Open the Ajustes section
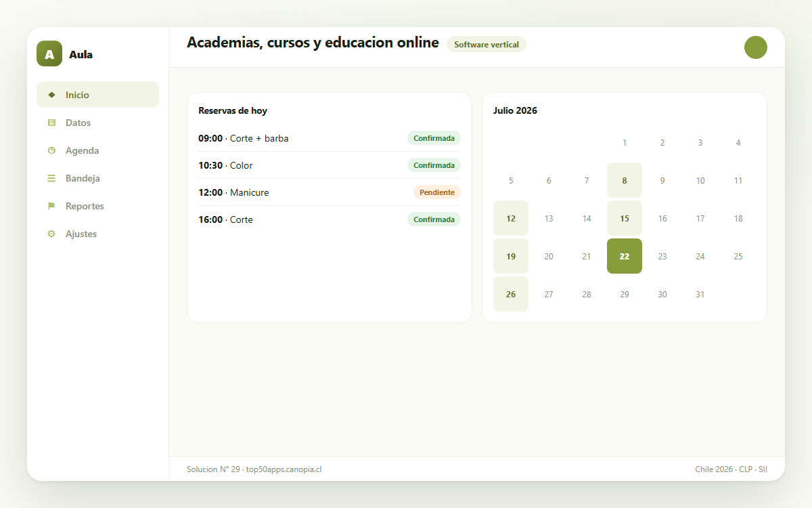Image resolution: width=812 pixels, height=508 pixels. pos(97,234)
